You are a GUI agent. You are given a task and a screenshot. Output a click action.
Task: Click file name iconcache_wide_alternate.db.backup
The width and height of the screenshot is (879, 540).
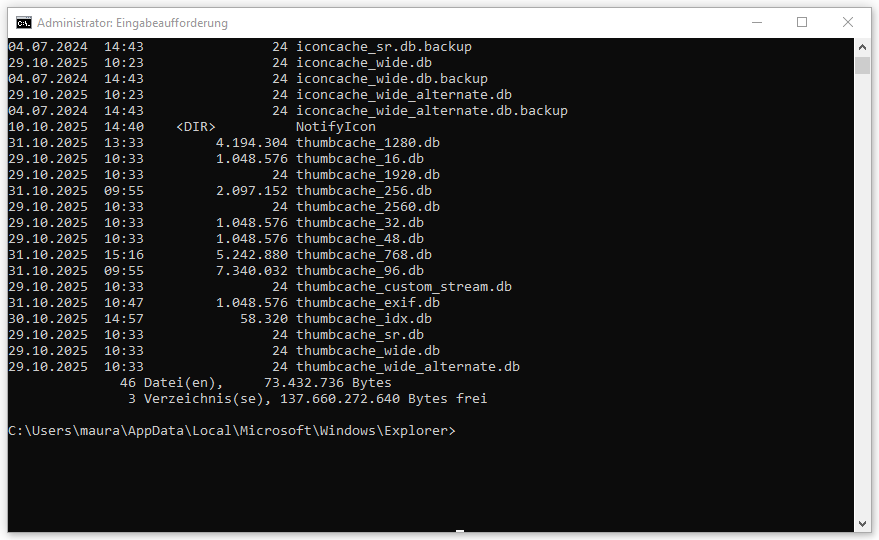(432, 110)
